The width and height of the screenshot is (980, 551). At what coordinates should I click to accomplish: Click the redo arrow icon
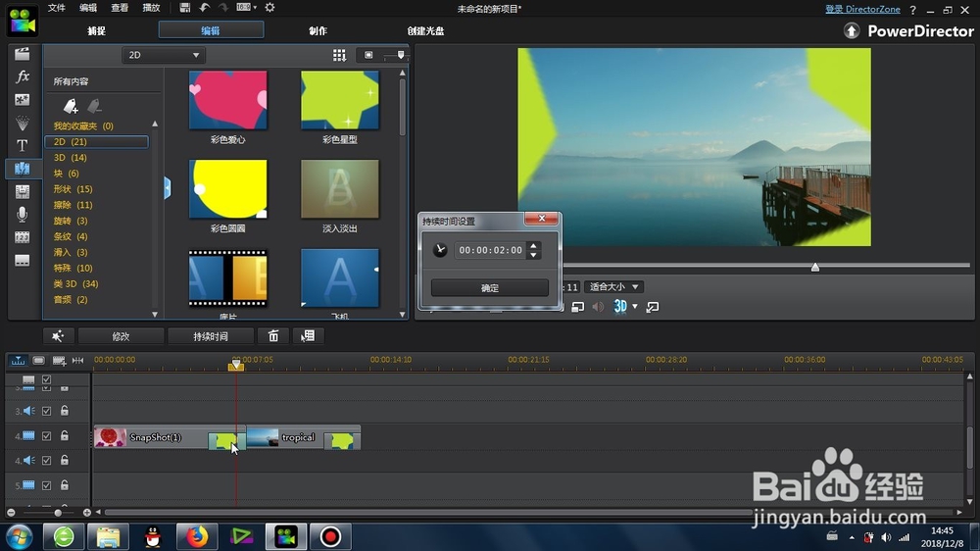tap(223, 8)
